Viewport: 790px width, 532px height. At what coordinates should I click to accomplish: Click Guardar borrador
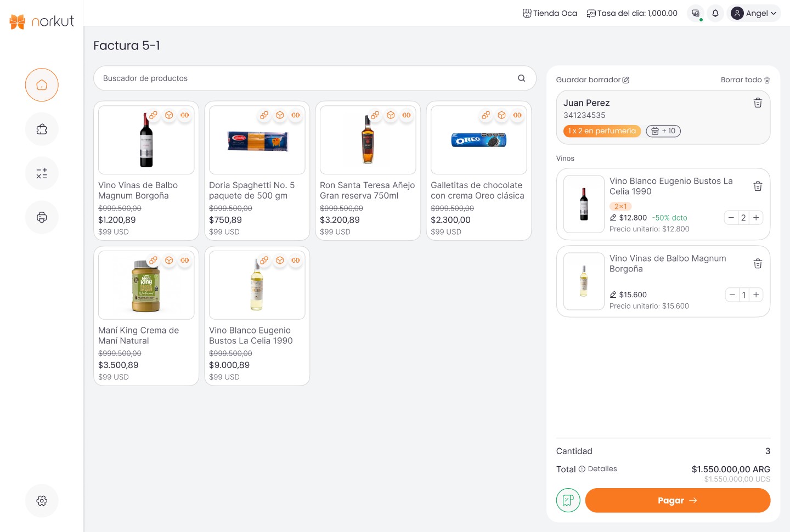592,80
